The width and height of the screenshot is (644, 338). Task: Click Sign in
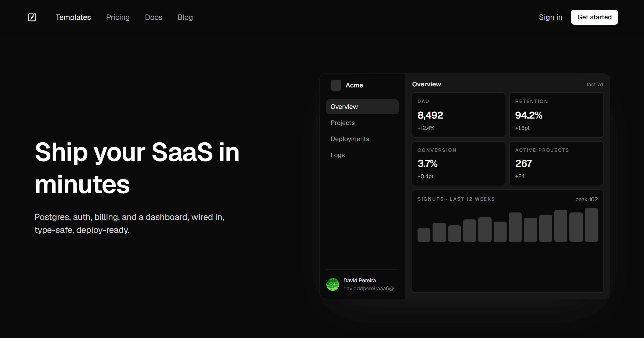click(x=551, y=17)
